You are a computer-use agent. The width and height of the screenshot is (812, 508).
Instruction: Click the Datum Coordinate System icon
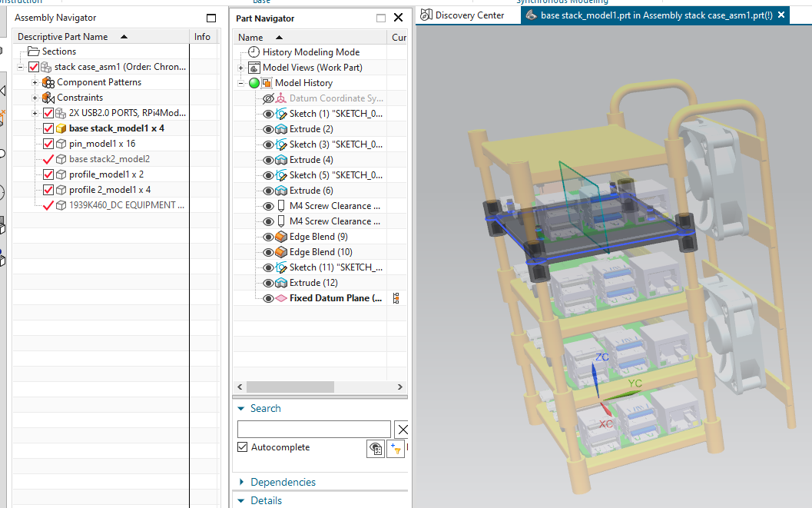click(280, 98)
